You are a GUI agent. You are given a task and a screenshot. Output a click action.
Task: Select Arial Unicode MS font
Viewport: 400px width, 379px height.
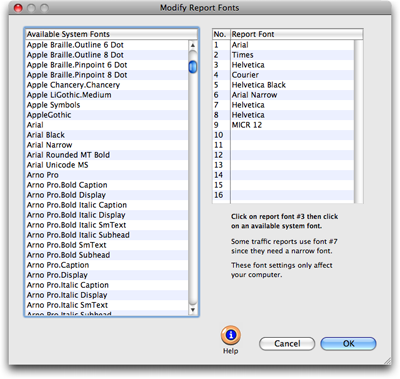click(x=107, y=165)
